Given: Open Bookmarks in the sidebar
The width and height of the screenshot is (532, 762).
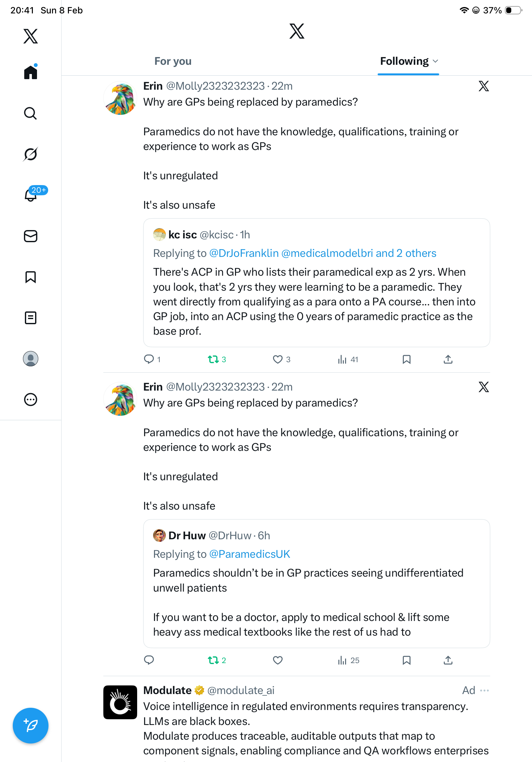Looking at the screenshot, I should (x=31, y=277).
